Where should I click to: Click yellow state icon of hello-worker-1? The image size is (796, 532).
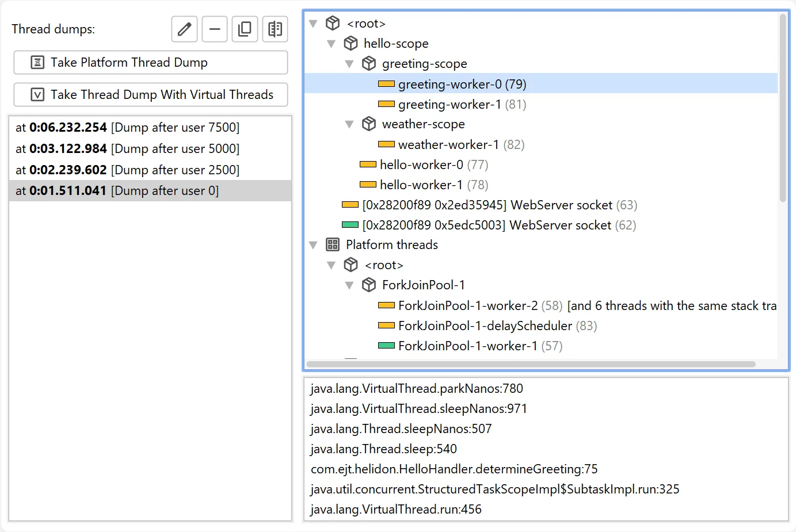coord(368,185)
